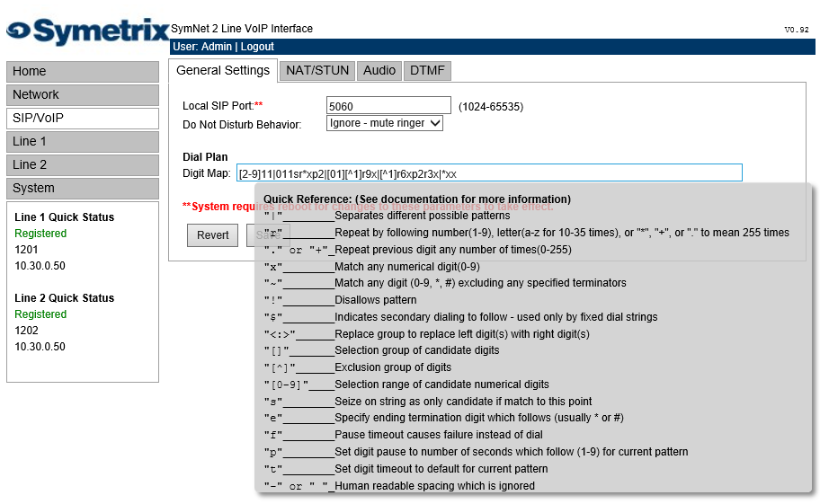Image resolution: width=820 pixels, height=504 pixels.
Task: Click the Digit Map input field
Action: coord(489,172)
